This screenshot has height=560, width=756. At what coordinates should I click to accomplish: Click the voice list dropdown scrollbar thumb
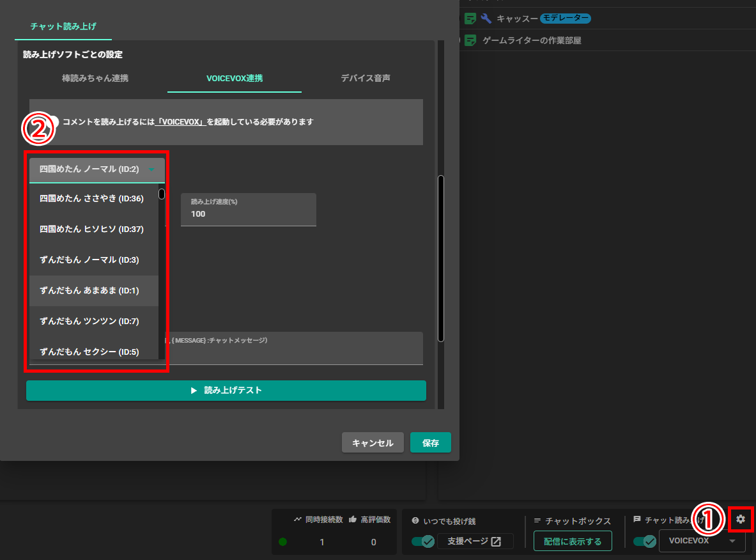(162, 194)
